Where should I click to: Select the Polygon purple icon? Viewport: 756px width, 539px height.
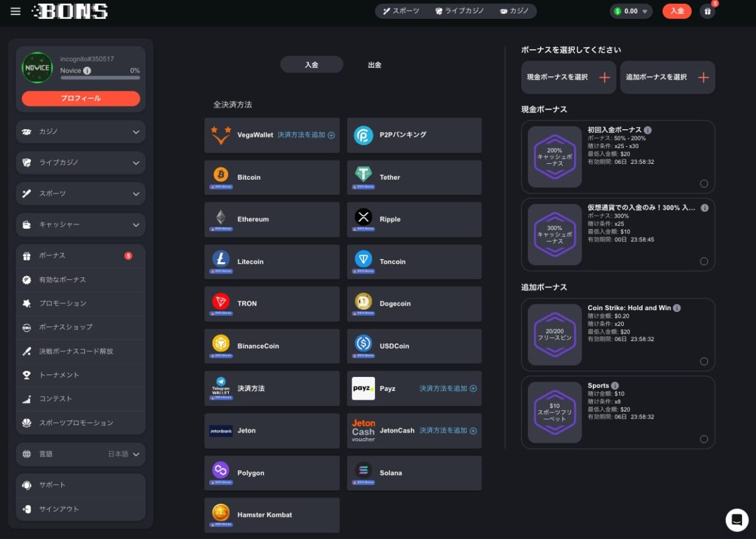(220, 470)
